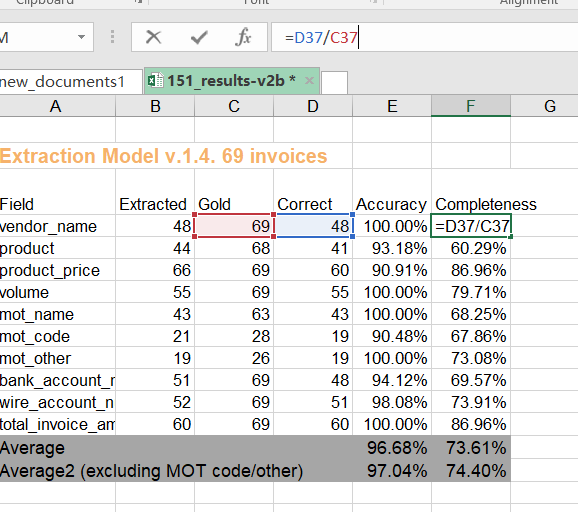
Task: Click the formula bar resize handle dots
Action: pyautogui.click(x=112, y=37)
